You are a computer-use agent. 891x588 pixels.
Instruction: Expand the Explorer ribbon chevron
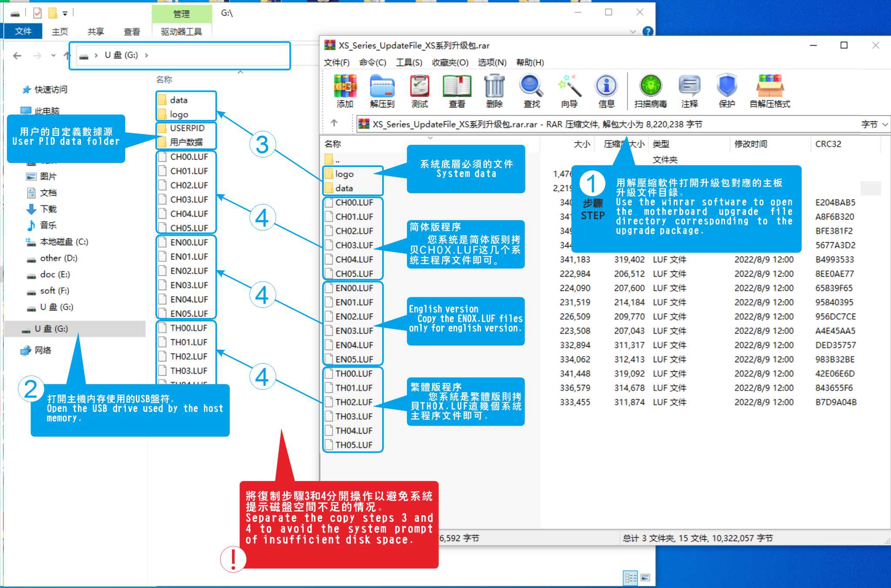(x=633, y=32)
